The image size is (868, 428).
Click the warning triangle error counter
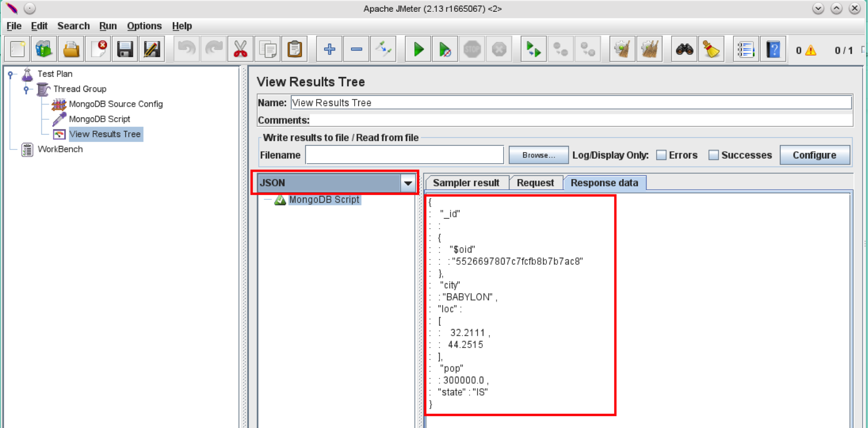811,50
